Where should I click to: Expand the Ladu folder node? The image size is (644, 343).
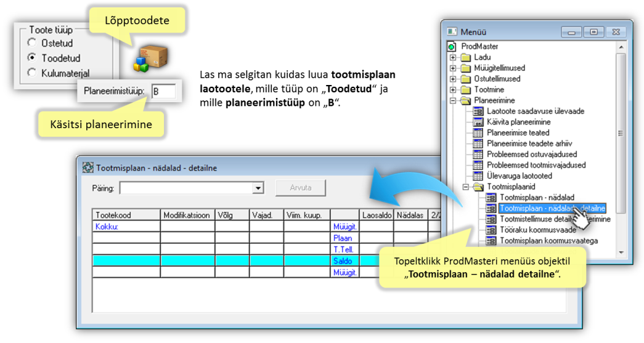[453, 57]
